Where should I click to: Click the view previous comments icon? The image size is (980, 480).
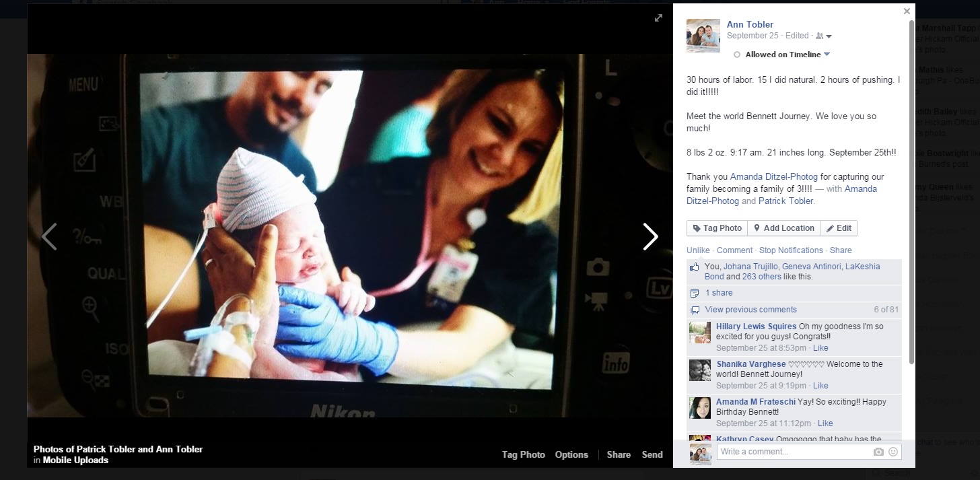pyautogui.click(x=695, y=310)
